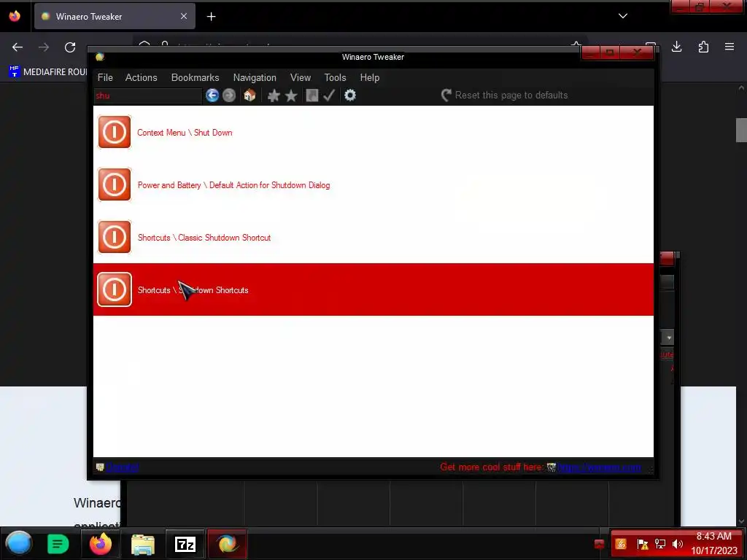Click Reset this page to defaults
Image resolution: width=747 pixels, height=560 pixels.
point(505,96)
